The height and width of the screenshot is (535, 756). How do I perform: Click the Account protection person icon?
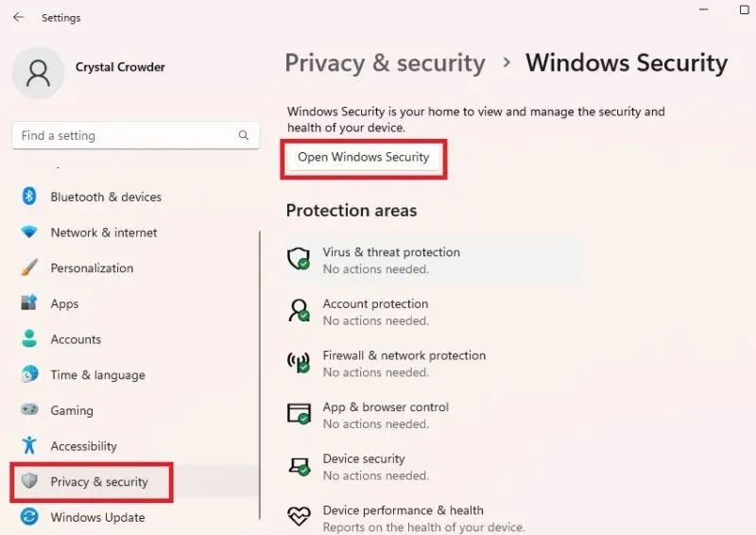point(299,311)
